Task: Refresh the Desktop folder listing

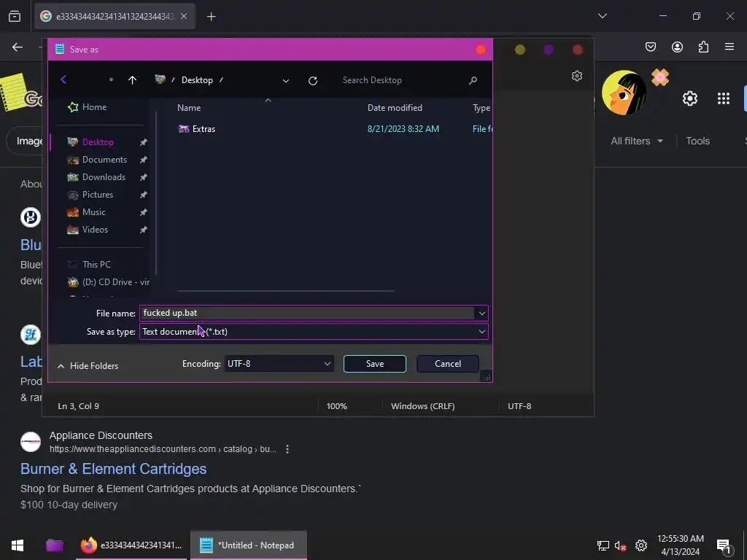Action: pyautogui.click(x=312, y=80)
